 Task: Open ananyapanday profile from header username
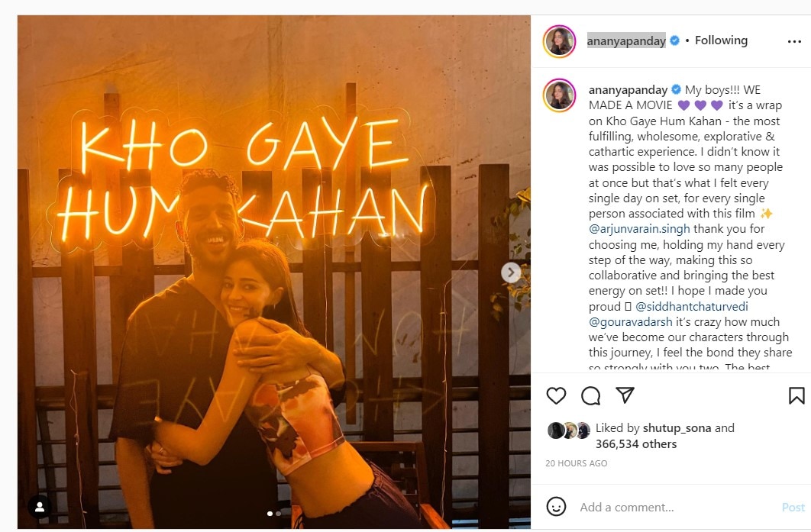pyautogui.click(x=626, y=41)
